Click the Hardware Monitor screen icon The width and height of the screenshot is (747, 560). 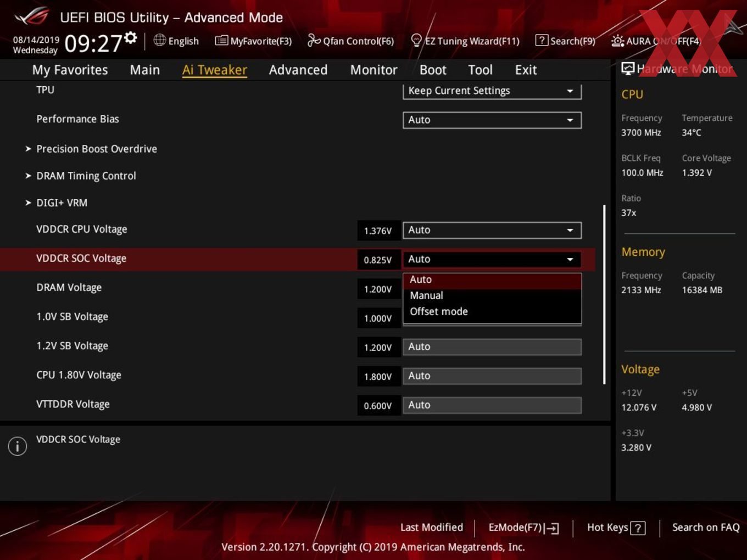(628, 69)
